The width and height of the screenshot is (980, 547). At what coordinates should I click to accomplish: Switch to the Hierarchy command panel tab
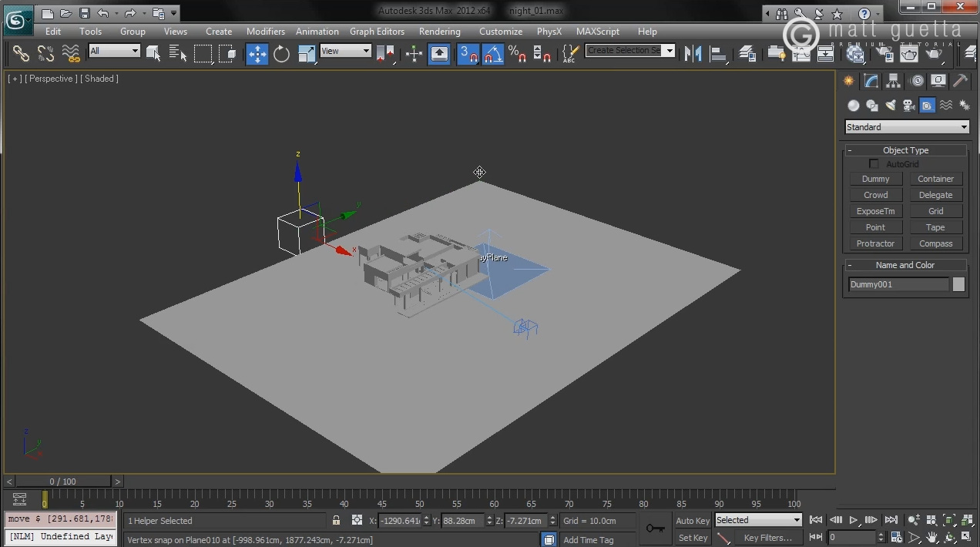click(894, 81)
